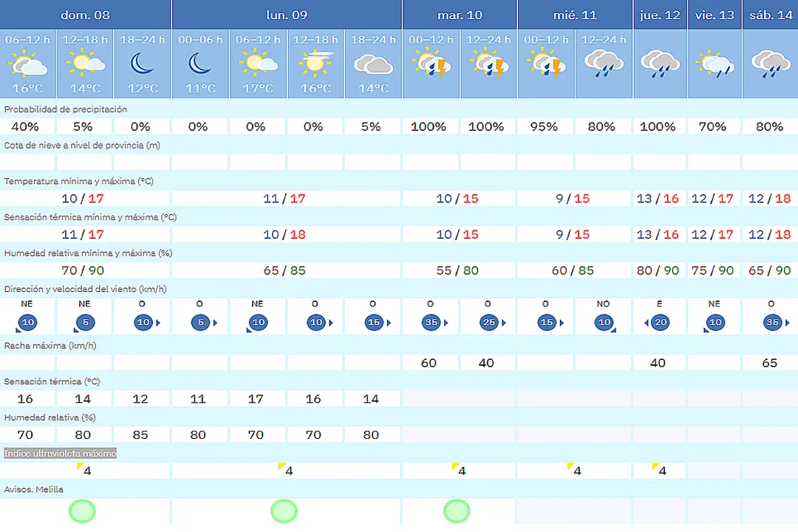The width and height of the screenshot is (798, 532).
Task: Click Sunday 12–18 h sunny-cloud icon
Action: pos(85,64)
